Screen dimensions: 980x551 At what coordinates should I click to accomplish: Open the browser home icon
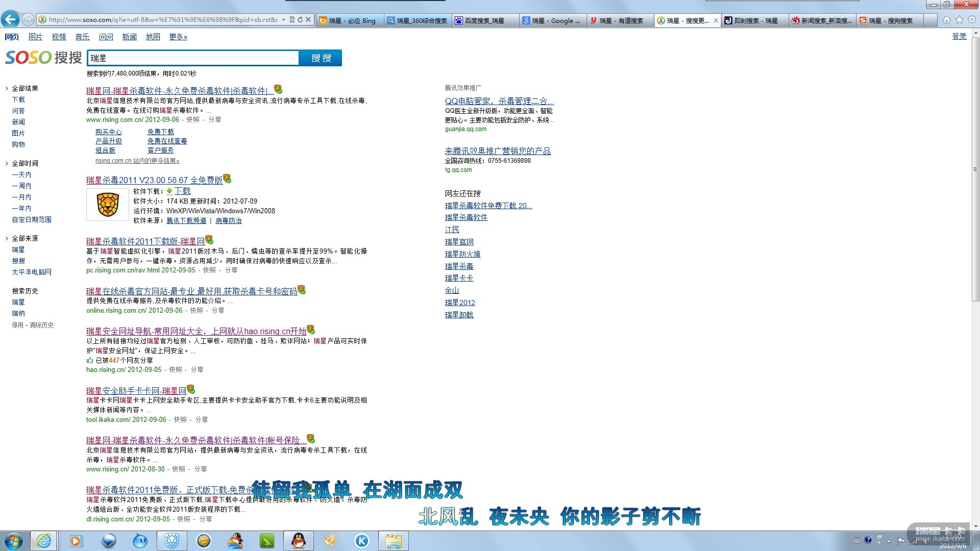click(947, 20)
